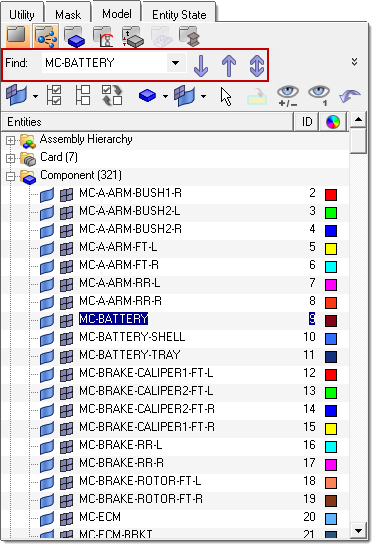Switch to the Mask tab

[68, 14]
